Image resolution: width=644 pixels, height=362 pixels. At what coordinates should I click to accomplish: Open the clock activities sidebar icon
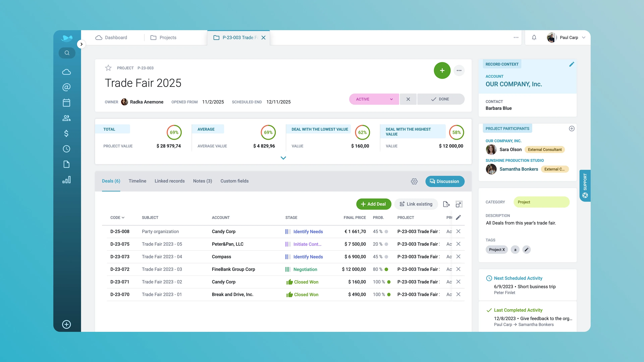67,149
